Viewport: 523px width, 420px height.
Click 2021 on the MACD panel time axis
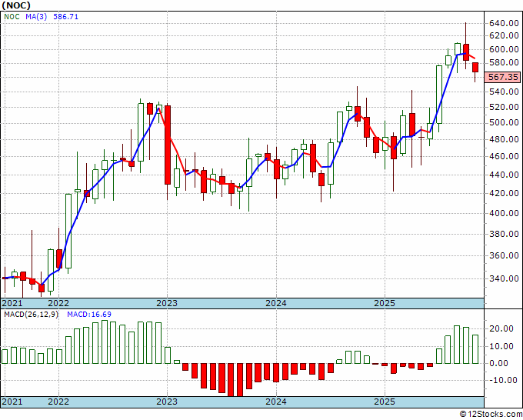12,402
